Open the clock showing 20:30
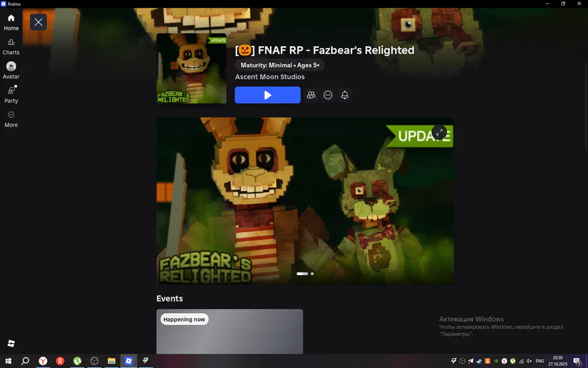This screenshot has height=368, width=588. click(558, 361)
